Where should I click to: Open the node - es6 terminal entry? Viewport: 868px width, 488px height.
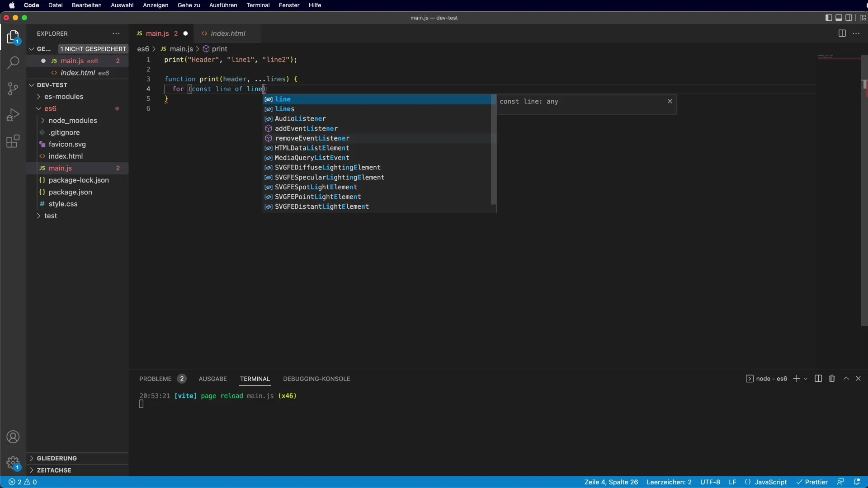(x=766, y=379)
